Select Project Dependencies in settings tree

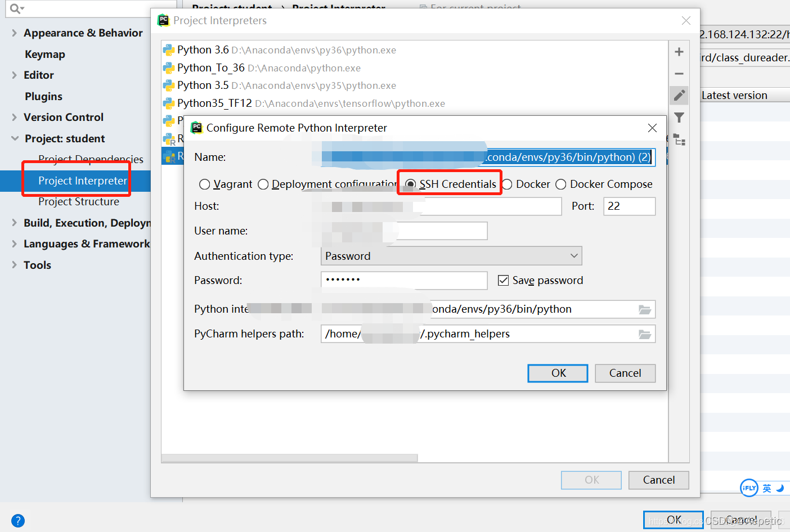pyautogui.click(x=91, y=159)
